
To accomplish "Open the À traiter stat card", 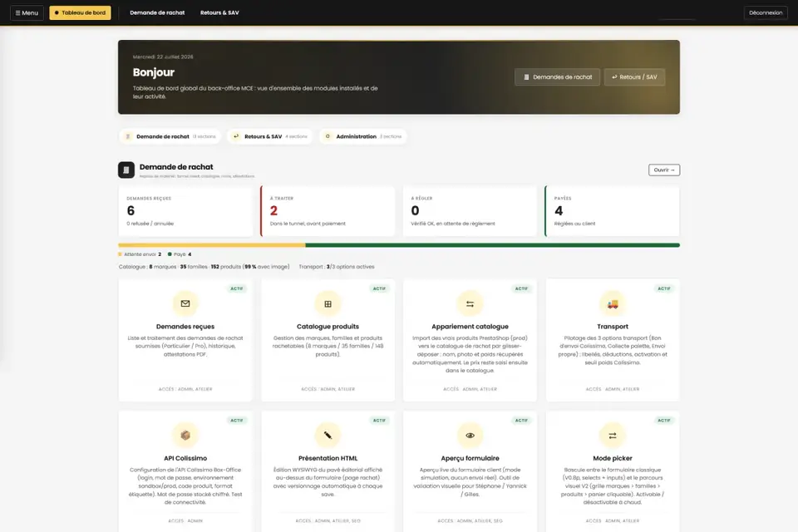I will [x=328, y=211].
